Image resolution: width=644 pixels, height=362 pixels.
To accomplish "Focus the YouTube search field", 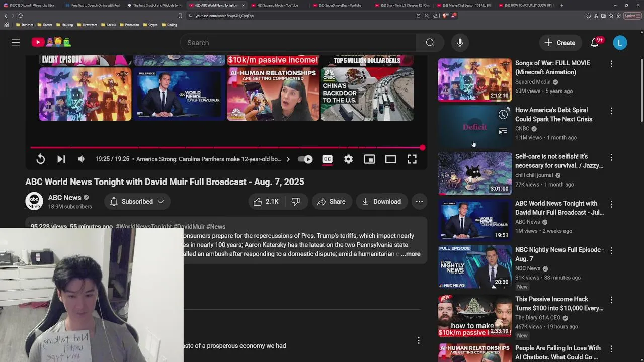I will pyautogui.click(x=298, y=43).
